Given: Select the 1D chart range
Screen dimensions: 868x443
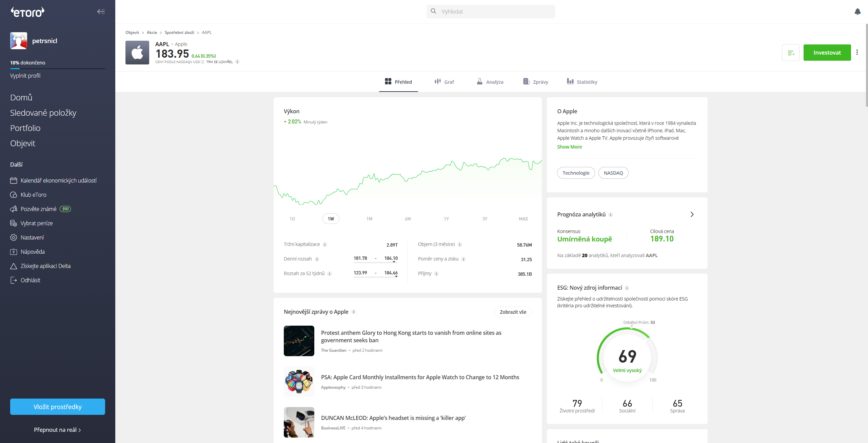Looking at the screenshot, I should click(x=292, y=219).
